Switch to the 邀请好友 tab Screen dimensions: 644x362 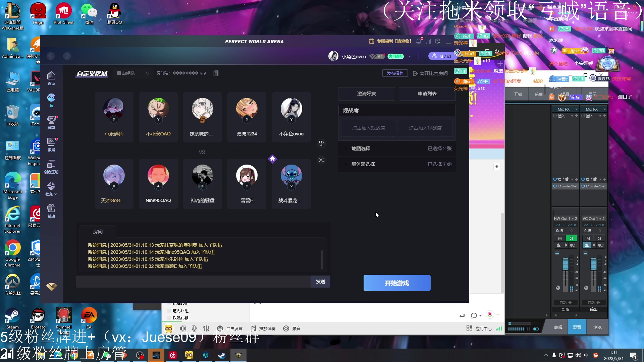(367, 94)
